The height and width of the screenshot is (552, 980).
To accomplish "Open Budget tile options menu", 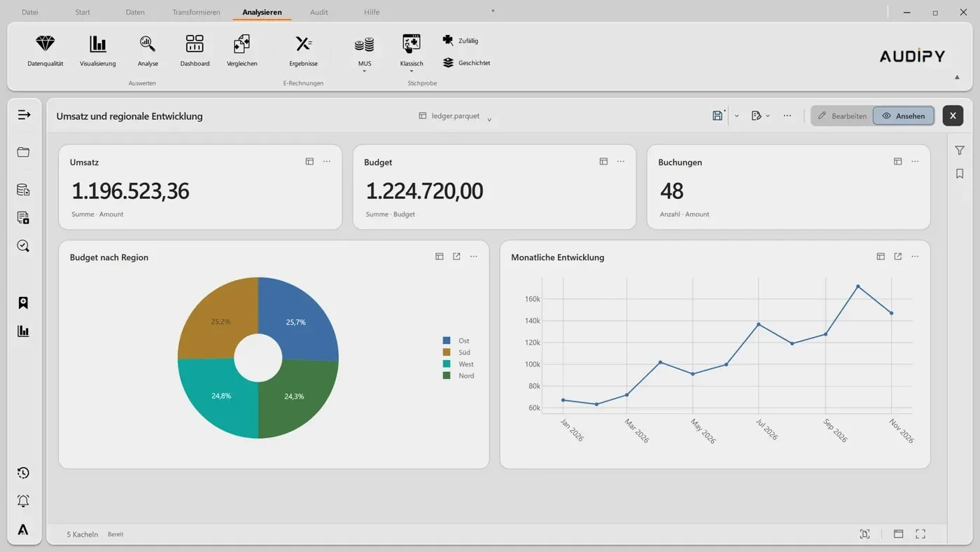I will coord(621,162).
